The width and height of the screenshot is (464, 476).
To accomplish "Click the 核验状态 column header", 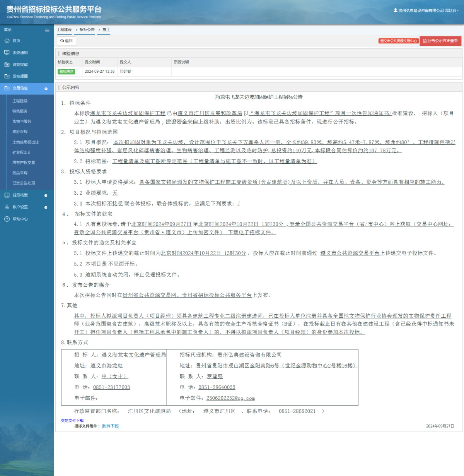I will 65,62.
